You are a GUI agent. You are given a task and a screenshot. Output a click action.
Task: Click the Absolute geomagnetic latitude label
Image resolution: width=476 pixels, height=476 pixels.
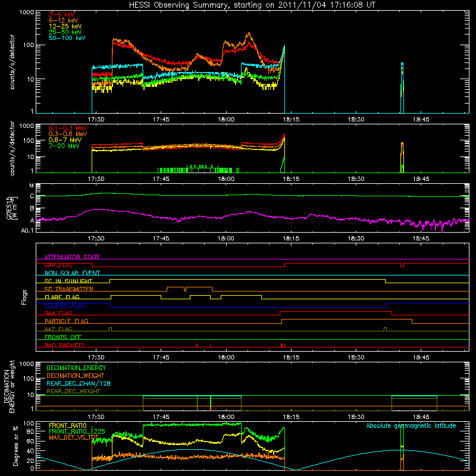pyautogui.click(x=411, y=426)
